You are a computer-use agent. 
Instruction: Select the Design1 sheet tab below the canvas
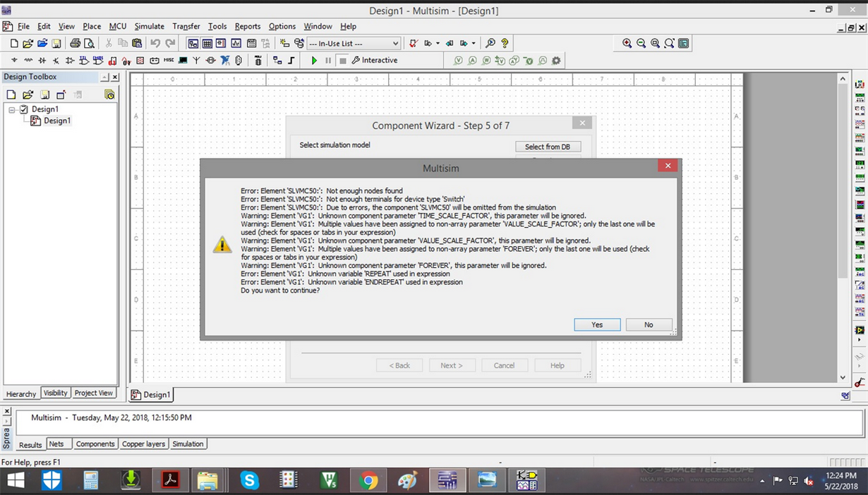(x=151, y=395)
